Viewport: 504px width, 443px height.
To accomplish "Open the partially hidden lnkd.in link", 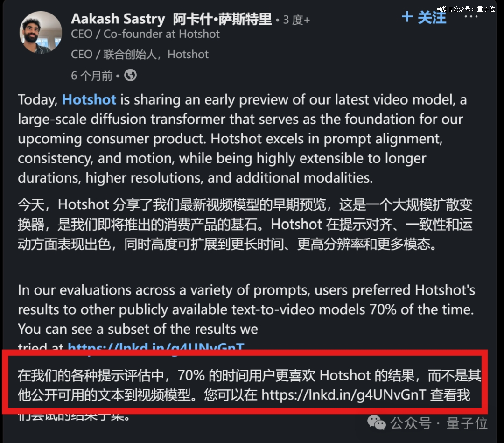I will 156,347.
